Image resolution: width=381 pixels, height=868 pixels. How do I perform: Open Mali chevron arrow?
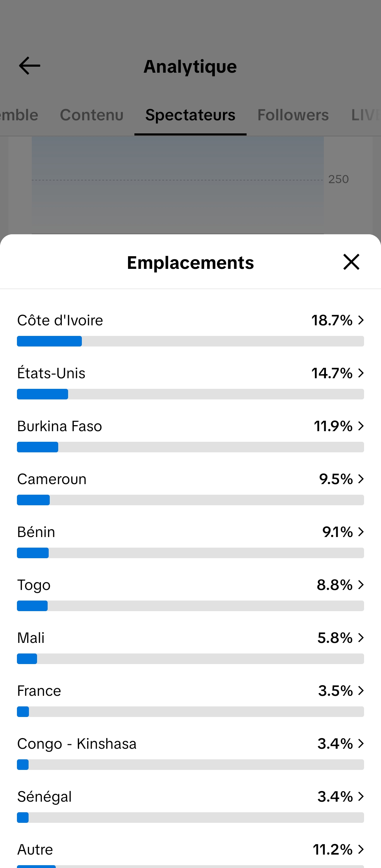361,638
